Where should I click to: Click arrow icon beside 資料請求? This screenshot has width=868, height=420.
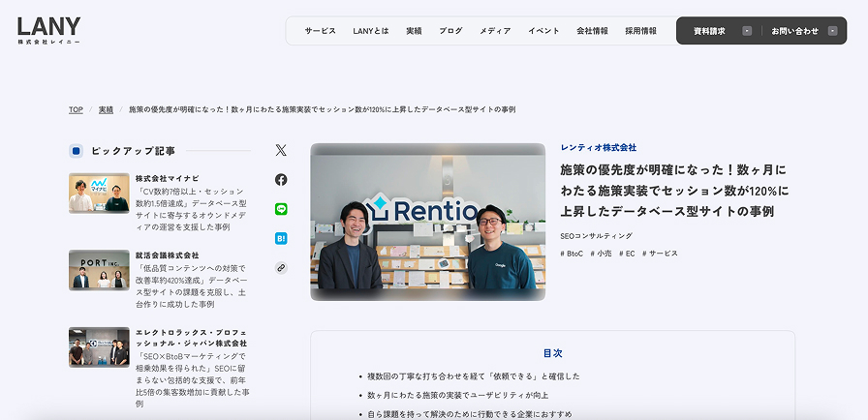(747, 31)
